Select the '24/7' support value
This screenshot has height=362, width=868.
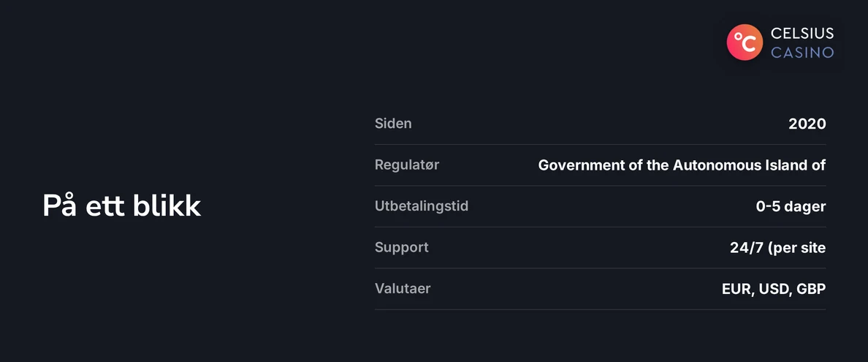pyautogui.click(x=746, y=248)
